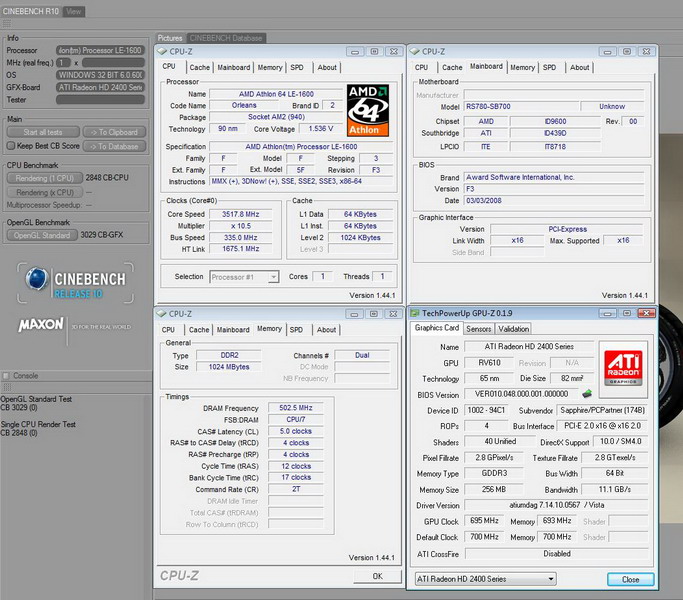The width and height of the screenshot is (683, 600).
Task: Click the 2848 CB-CPU score
Action: (x=107, y=178)
